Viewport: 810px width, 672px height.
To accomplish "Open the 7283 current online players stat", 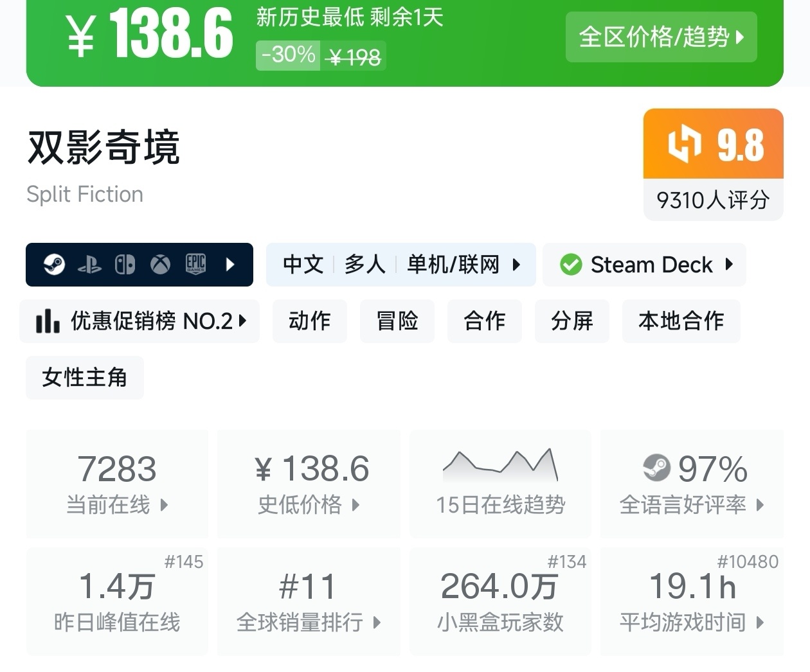I will (x=117, y=483).
